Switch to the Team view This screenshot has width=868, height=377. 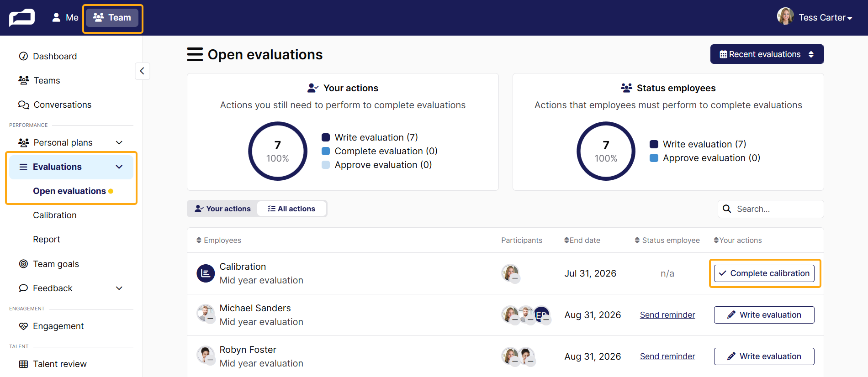(x=112, y=18)
